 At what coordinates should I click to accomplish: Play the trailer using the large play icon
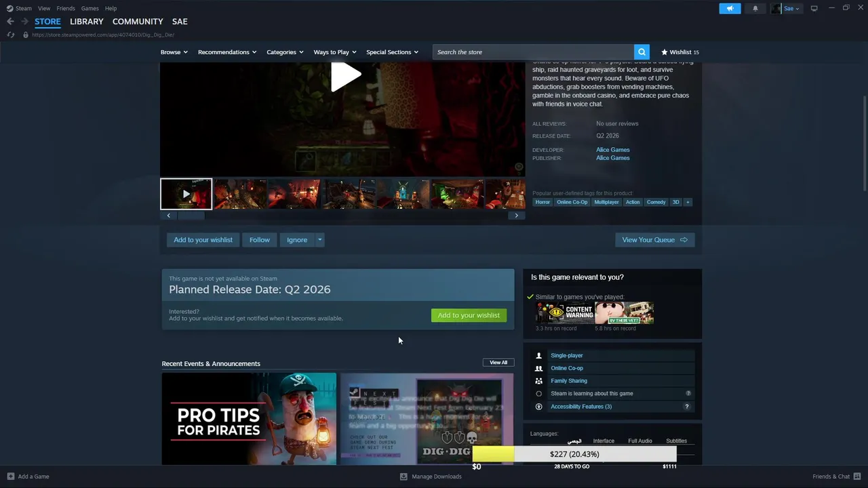pos(345,76)
